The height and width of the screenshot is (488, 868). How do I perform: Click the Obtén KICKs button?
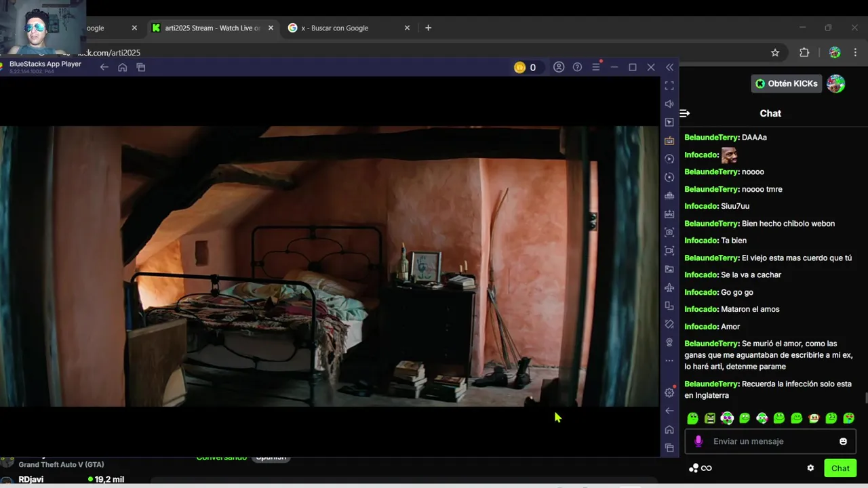(787, 83)
